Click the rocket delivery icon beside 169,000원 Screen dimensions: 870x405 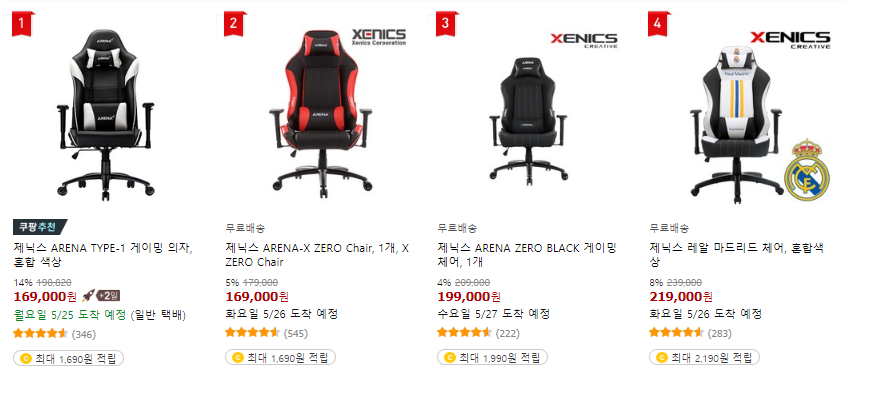pos(88,296)
